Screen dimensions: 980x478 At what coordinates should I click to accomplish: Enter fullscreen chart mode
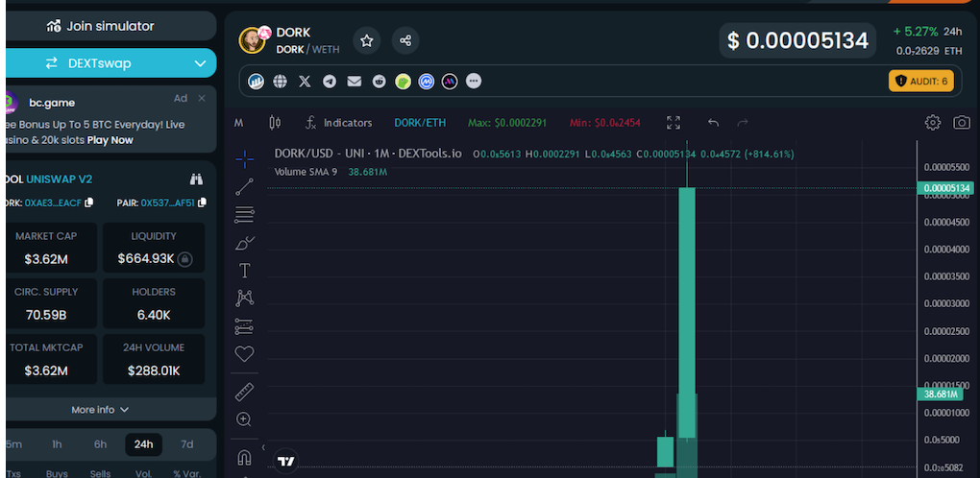tap(674, 123)
